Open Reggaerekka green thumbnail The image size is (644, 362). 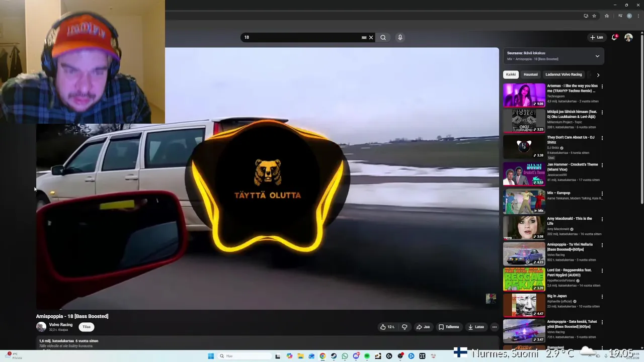524,279
